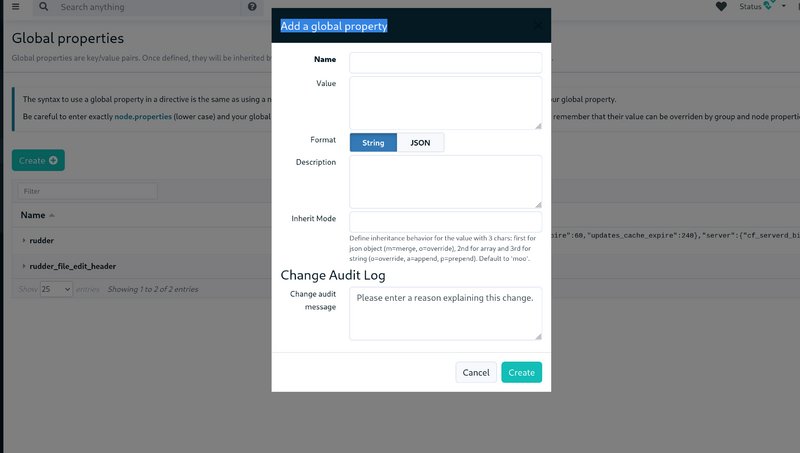Image resolution: width=800 pixels, height=453 pixels.
Task: Open the help question mark icon
Action: pyautogui.click(x=252, y=7)
